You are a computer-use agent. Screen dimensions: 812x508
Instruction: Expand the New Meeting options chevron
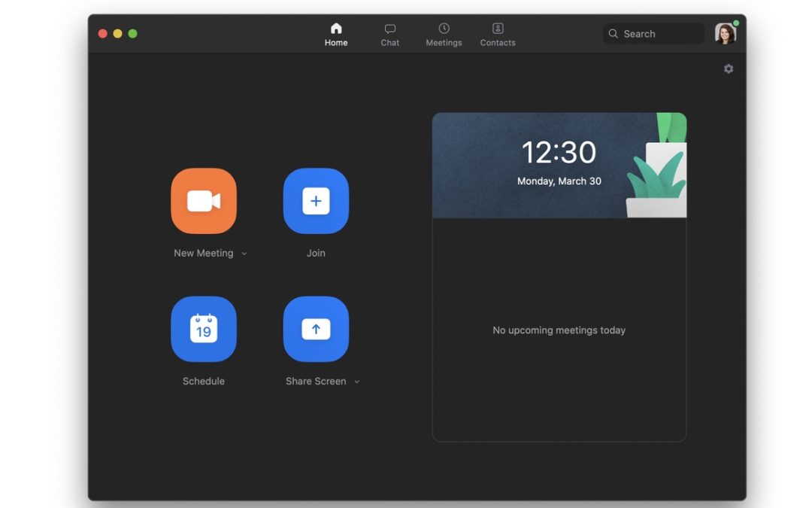(244, 254)
